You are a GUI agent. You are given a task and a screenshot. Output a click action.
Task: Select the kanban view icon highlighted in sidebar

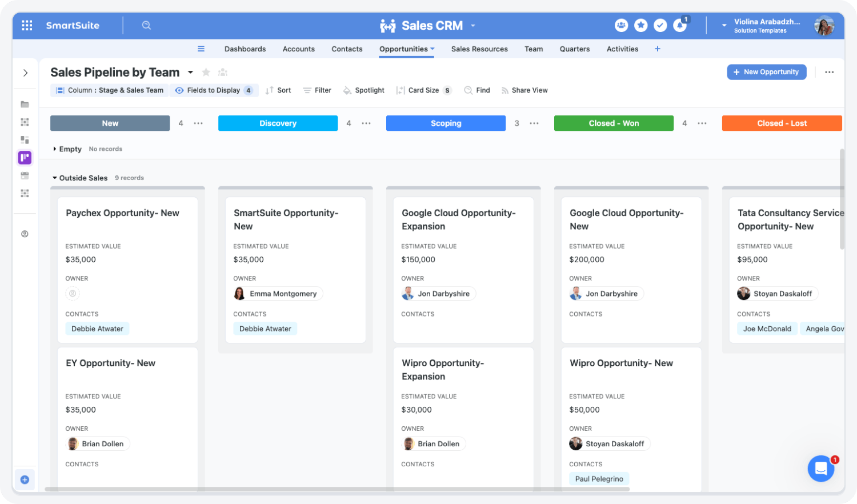pos(25,157)
